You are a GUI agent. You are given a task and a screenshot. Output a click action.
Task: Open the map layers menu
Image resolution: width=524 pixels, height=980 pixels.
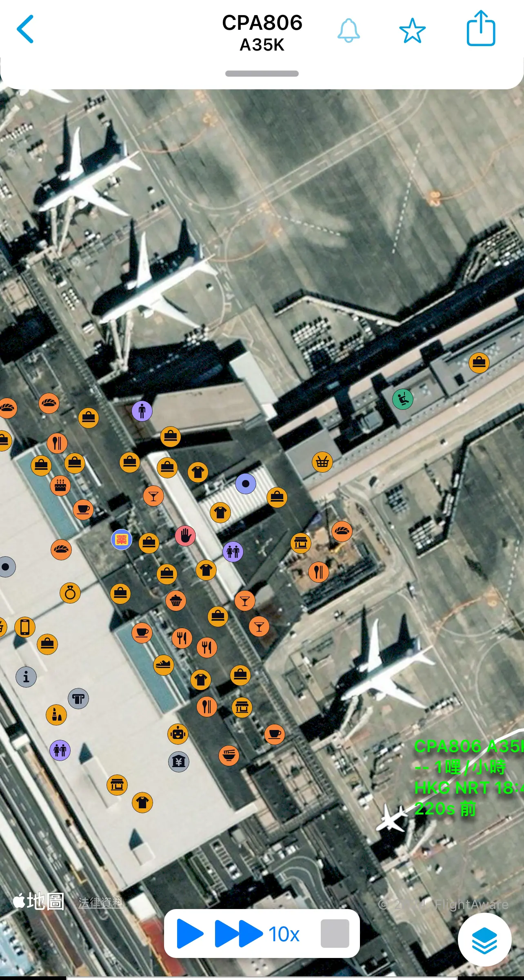tap(484, 939)
